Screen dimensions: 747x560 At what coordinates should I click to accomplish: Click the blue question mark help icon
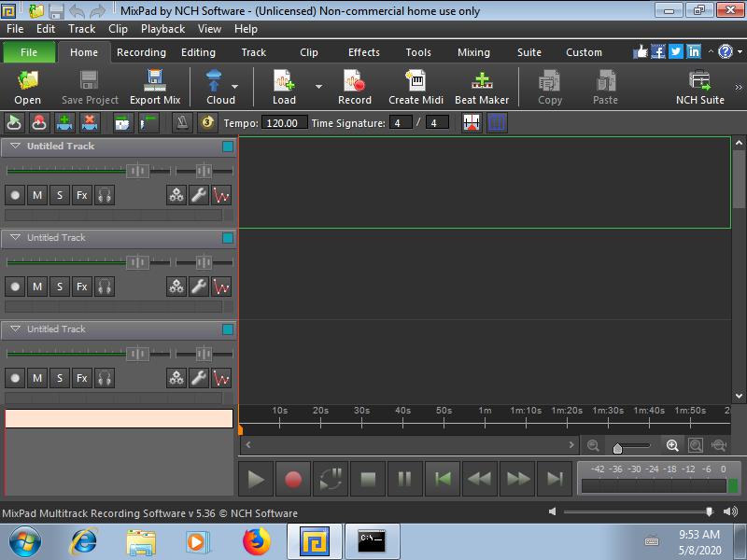coord(726,51)
